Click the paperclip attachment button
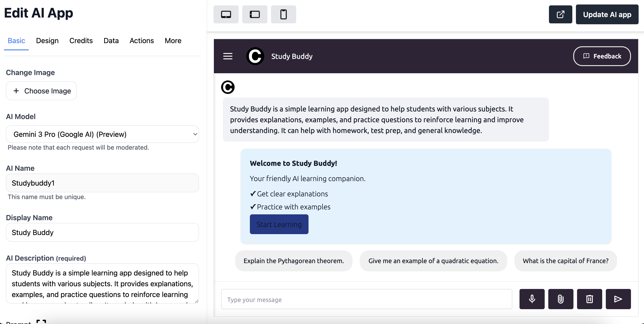 (560, 299)
